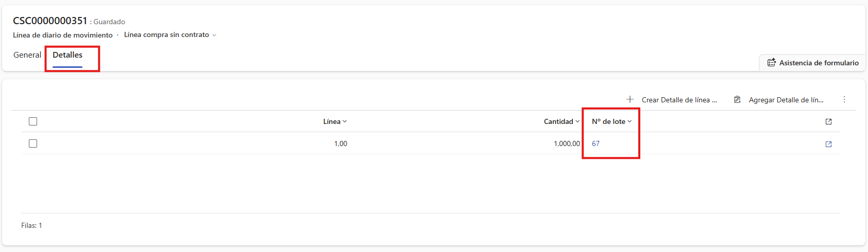Expand the Línea column header dropdown
This screenshot has width=868, height=252.
coord(345,121)
